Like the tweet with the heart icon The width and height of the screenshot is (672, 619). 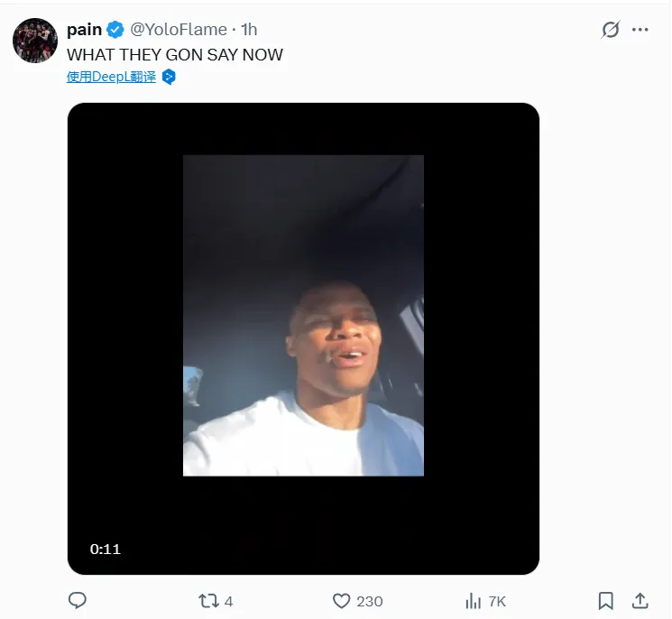point(341,600)
